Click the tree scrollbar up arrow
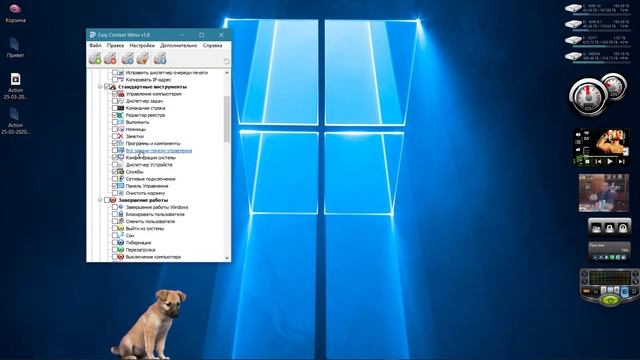The height and width of the screenshot is (360, 640). (227, 72)
